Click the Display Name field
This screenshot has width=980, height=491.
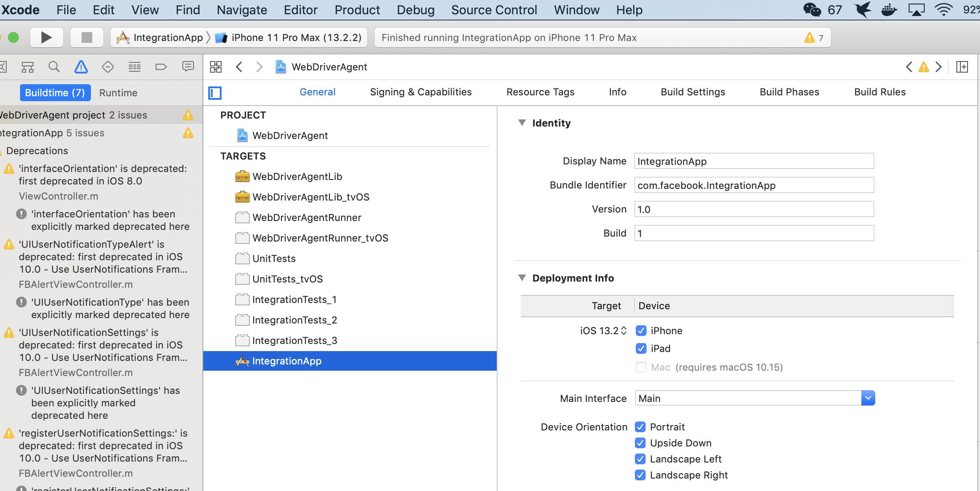click(x=754, y=161)
